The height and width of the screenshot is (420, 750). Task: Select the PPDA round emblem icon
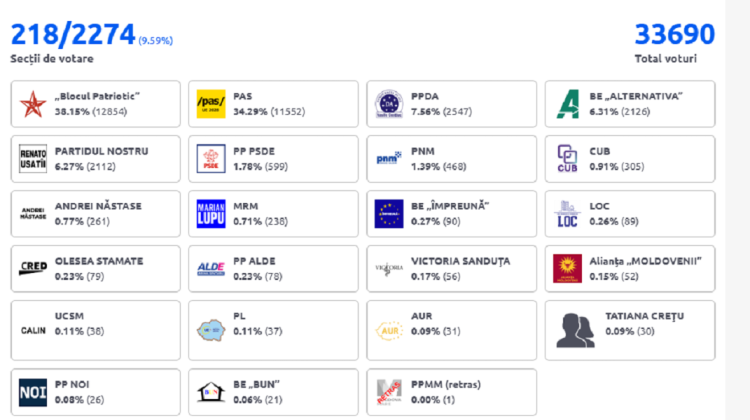(x=388, y=103)
